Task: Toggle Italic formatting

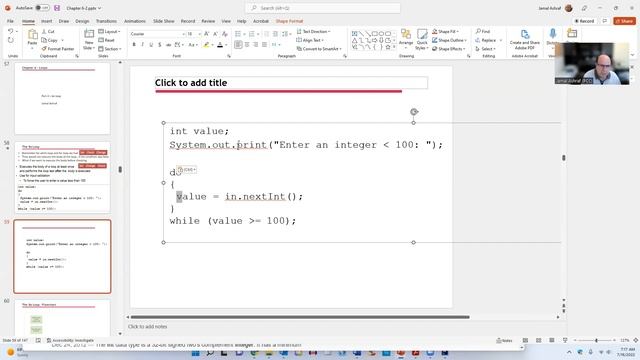Action: pos(142,44)
